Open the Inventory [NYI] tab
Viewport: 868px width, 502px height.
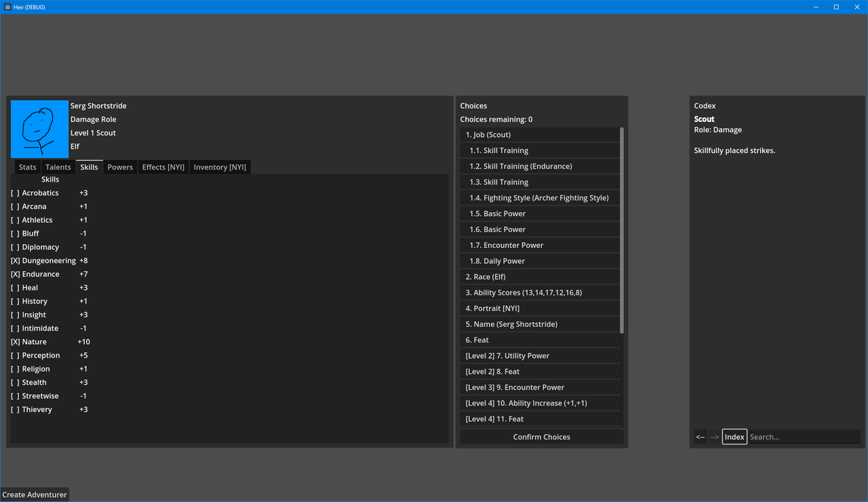point(220,167)
